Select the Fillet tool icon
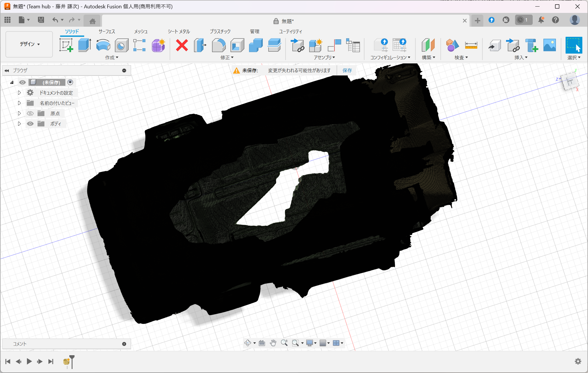The image size is (588, 373). pos(219,45)
